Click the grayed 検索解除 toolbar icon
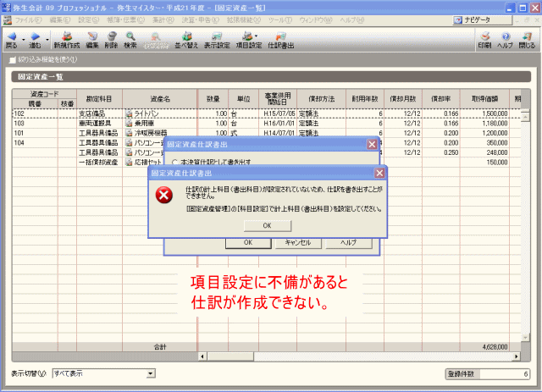 (156, 40)
